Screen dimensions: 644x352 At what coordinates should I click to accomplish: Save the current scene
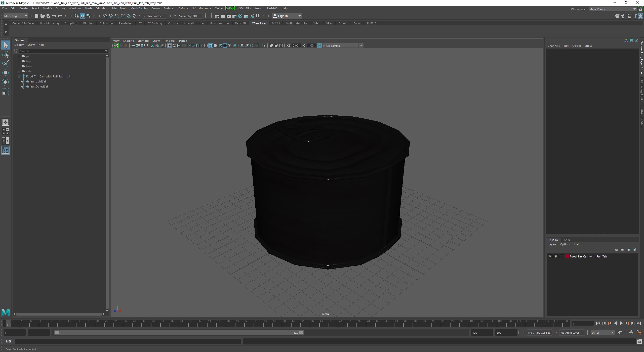click(48, 16)
